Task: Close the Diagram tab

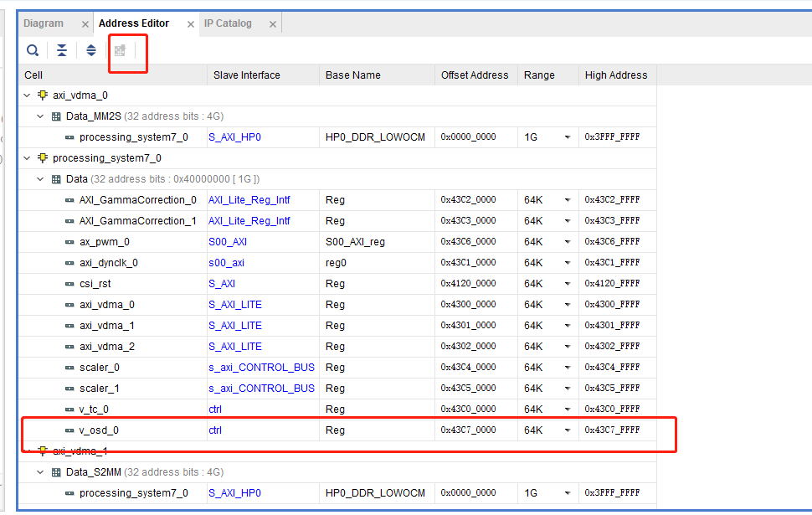Action: [85, 24]
